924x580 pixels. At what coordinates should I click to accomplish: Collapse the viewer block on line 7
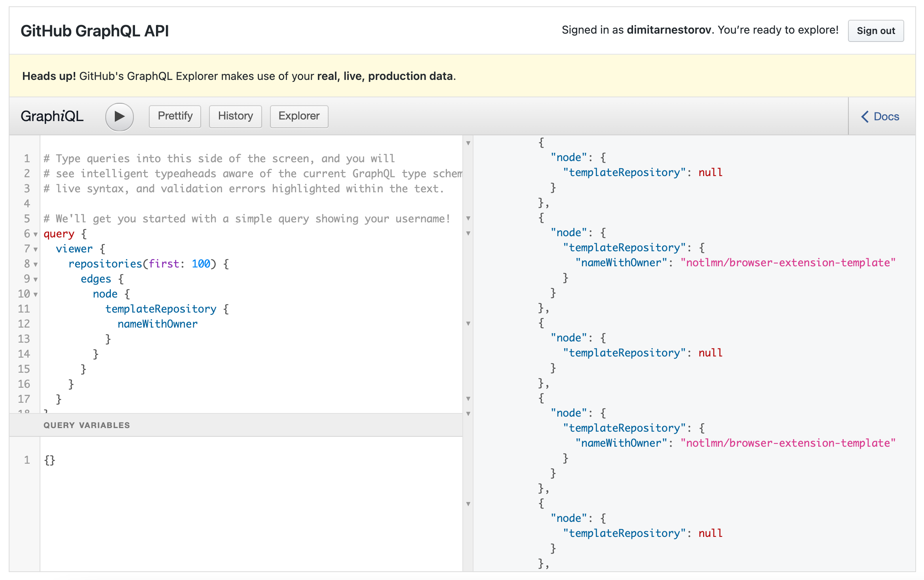[36, 249]
